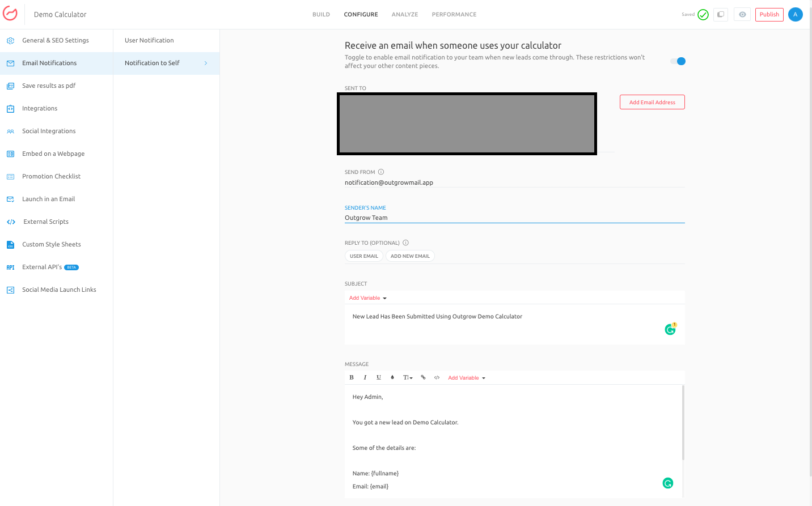Click the External Scripts code icon
The height and width of the screenshot is (506, 812).
[x=11, y=222]
